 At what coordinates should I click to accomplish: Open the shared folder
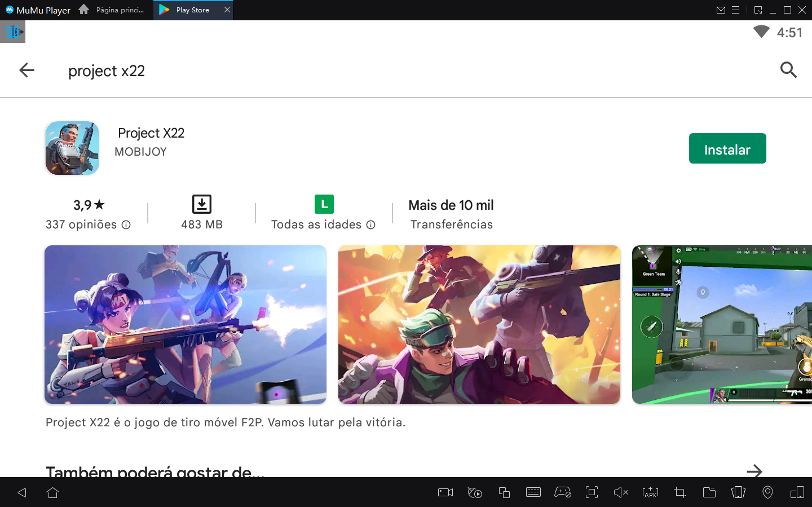pos(709,492)
